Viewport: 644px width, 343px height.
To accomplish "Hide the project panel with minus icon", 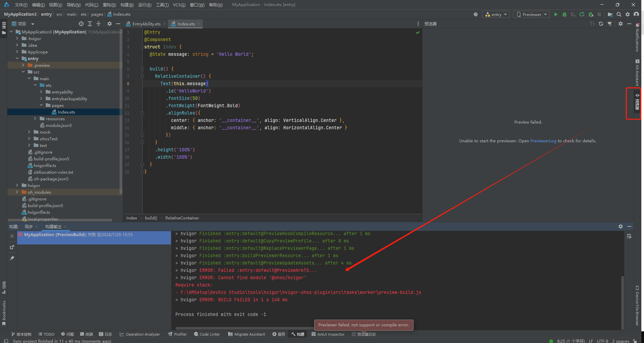I will click(x=118, y=24).
